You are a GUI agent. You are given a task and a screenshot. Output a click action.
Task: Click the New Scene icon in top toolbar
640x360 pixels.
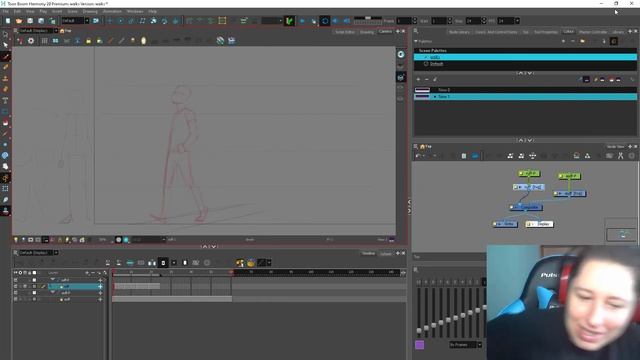coord(8,21)
